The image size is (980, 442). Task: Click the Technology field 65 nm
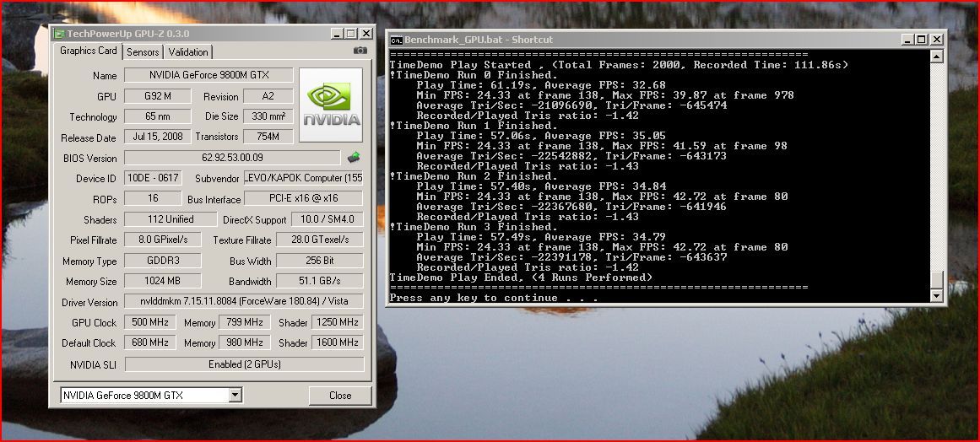pos(158,116)
